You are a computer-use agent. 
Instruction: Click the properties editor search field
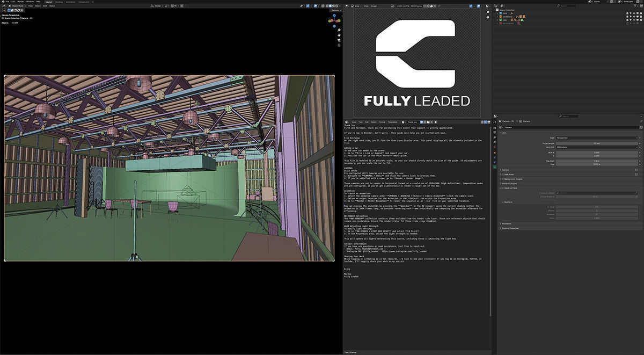[569, 116]
